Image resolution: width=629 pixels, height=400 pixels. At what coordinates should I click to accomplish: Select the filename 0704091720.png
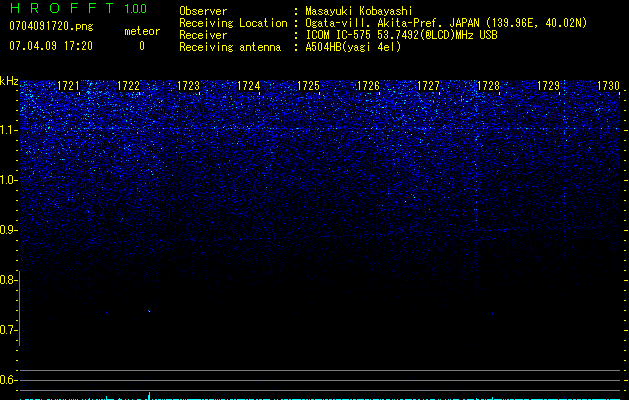pyautogui.click(x=51, y=26)
